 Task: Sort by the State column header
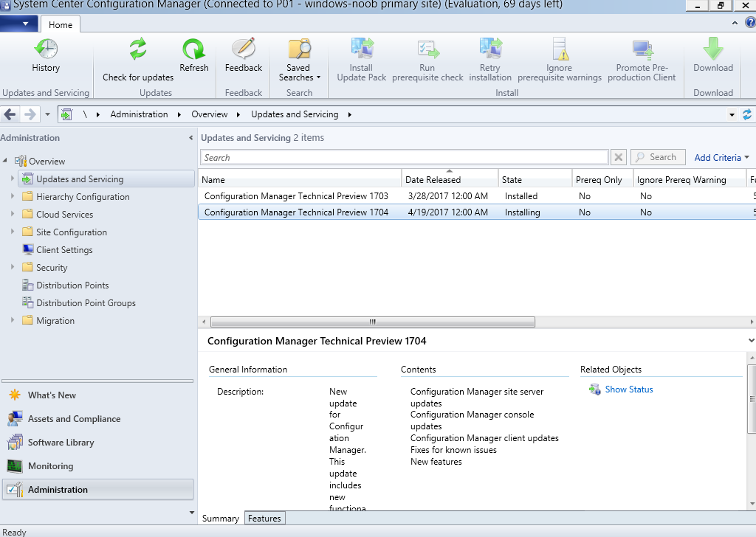pos(535,179)
